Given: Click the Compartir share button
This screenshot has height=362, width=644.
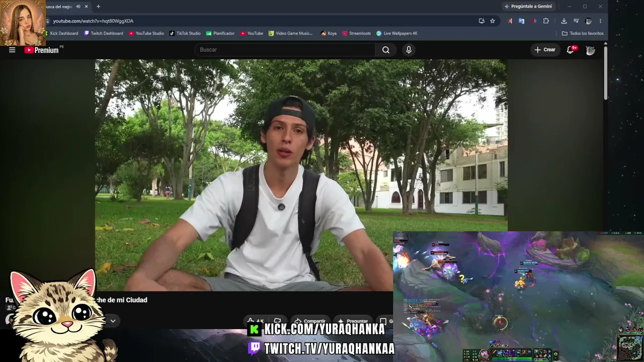Looking at the screenshot, I should [x=310, y=321].
